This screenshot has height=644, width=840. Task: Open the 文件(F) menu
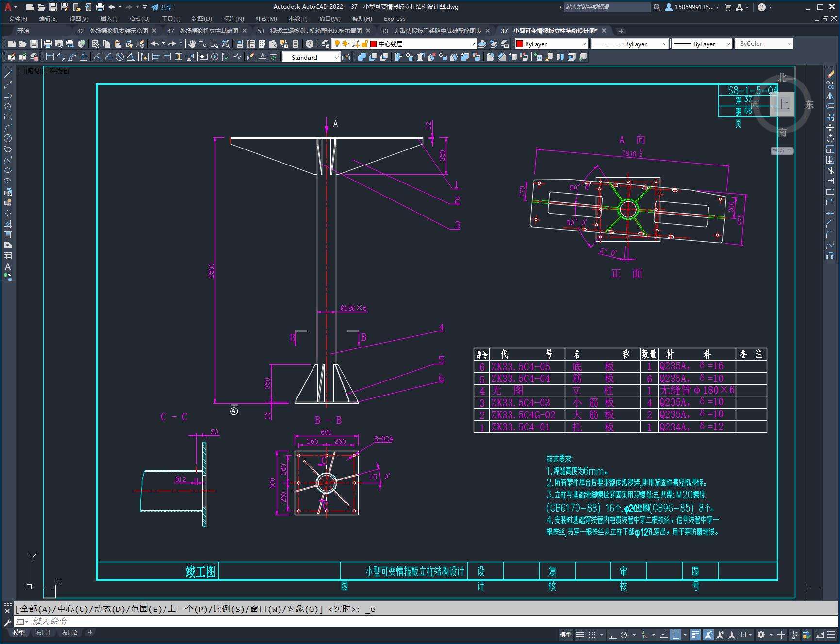point(18,18)
